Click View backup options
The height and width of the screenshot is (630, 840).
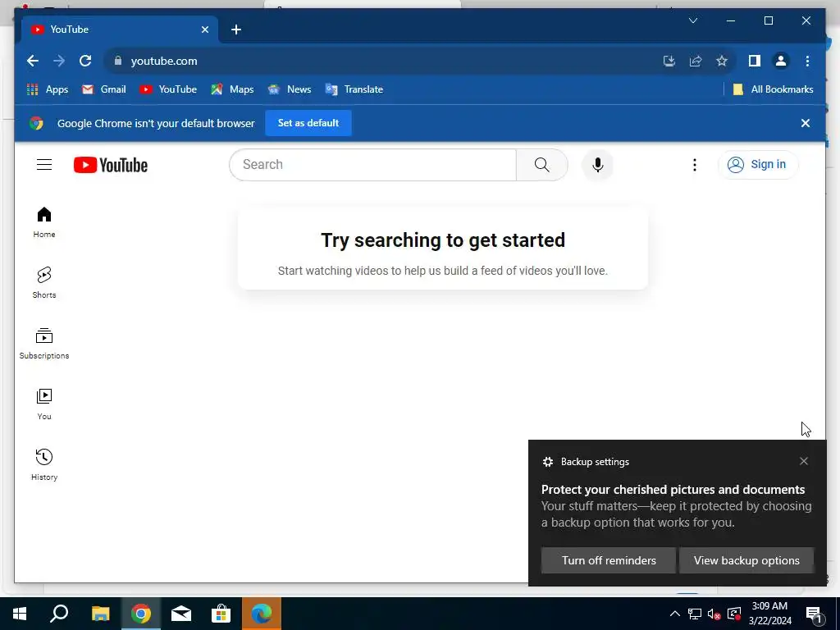pyautogui.click(x=746, y=560)
